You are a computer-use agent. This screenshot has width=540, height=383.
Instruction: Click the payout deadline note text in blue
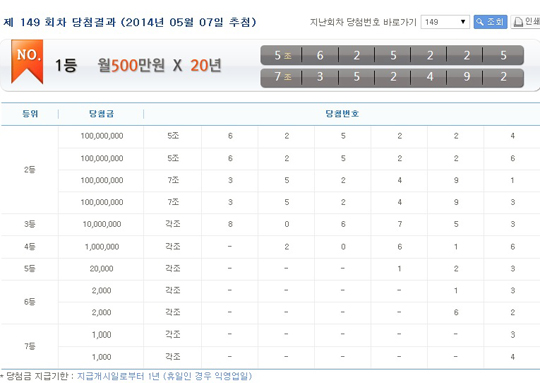pos(164,376)
